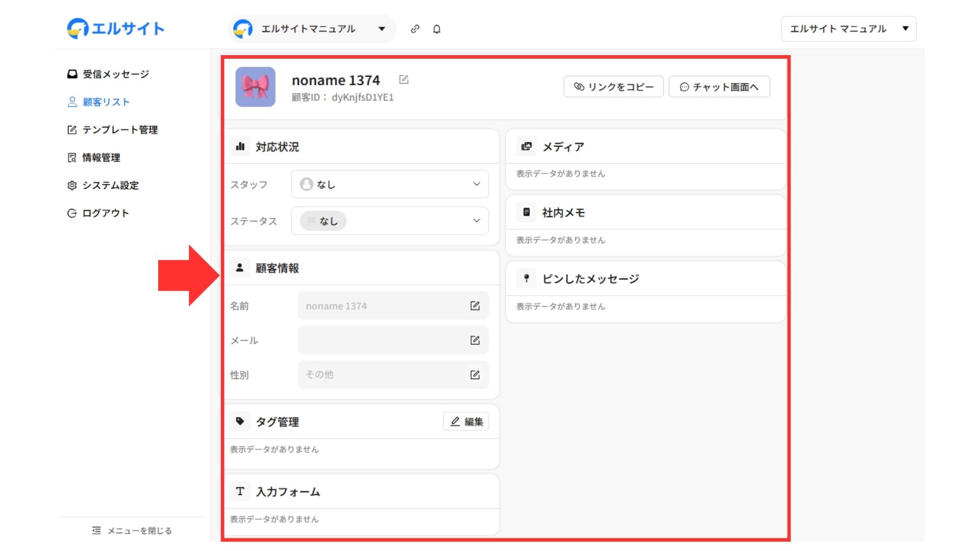
Task: Click the チャット画面へ button
Action: (x=719, y=87)
